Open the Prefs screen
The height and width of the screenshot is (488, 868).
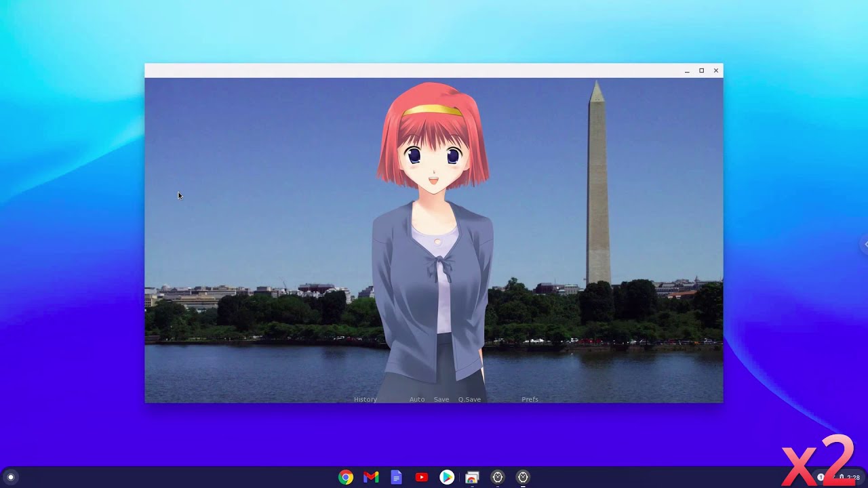click(530, 399)
